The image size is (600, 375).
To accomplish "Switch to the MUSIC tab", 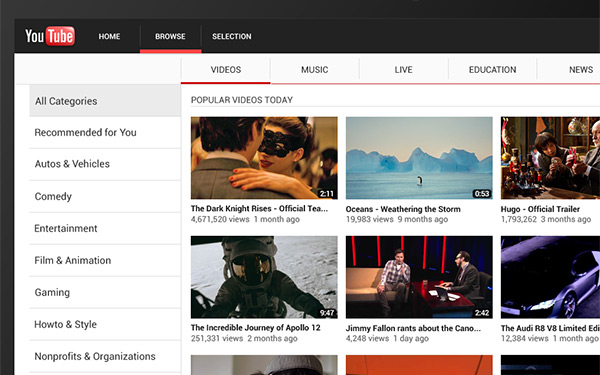I will (315, 70).
